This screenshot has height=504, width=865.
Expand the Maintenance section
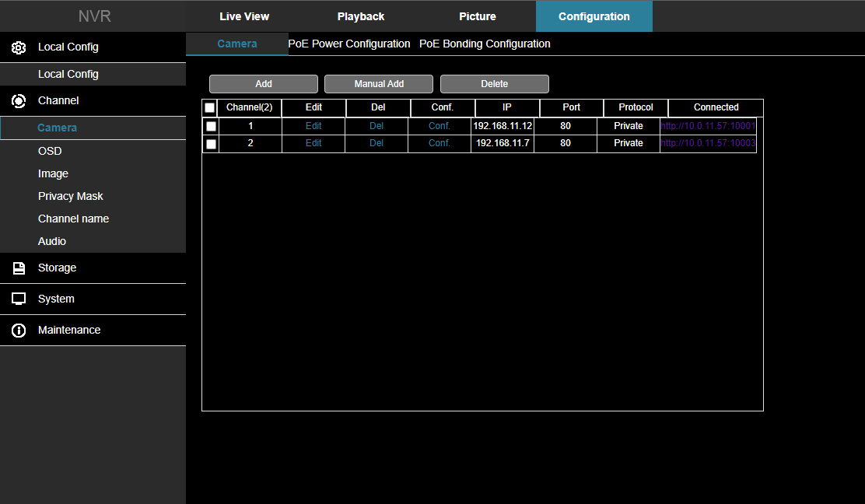pyautogui.click(x=69, y=330)
